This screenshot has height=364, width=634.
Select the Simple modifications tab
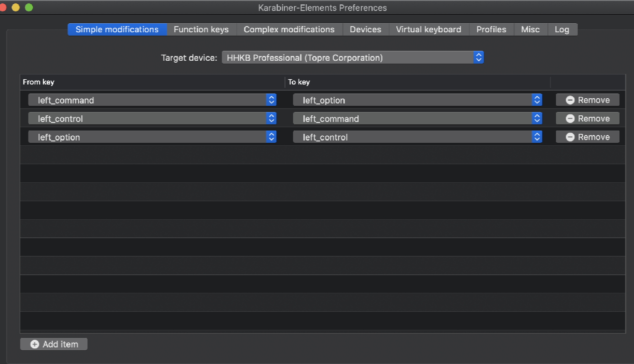pyautogui.click(x=117, y=29)
